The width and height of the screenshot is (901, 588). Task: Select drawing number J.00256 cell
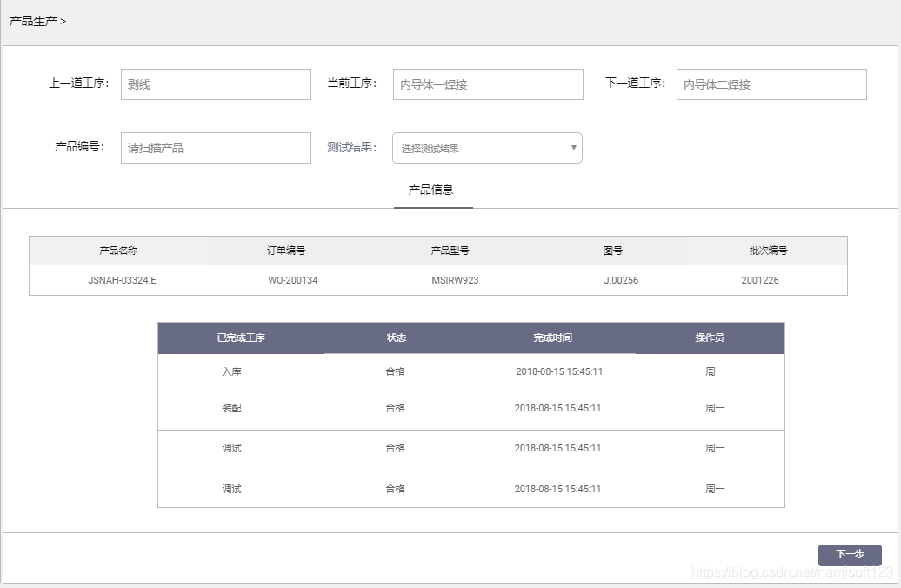click(x=621, y=280)
